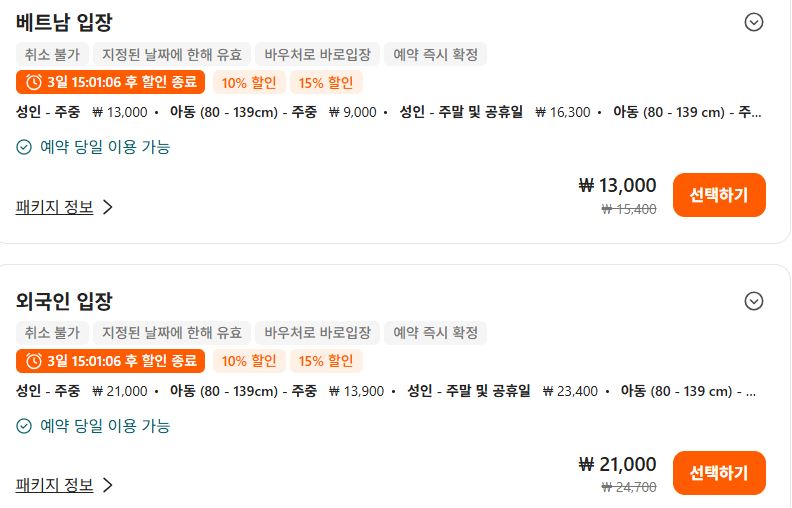Screen dimensions: 792x508
Task: Click the 패키지 정보 arrow for 베트남 입장
Action: click(x=108, y=207)
